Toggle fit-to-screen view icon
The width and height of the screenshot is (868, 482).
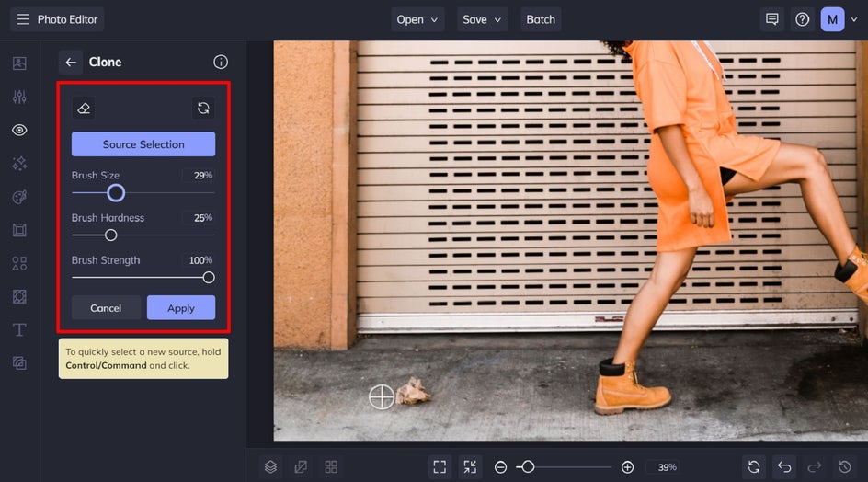[440, 467]
